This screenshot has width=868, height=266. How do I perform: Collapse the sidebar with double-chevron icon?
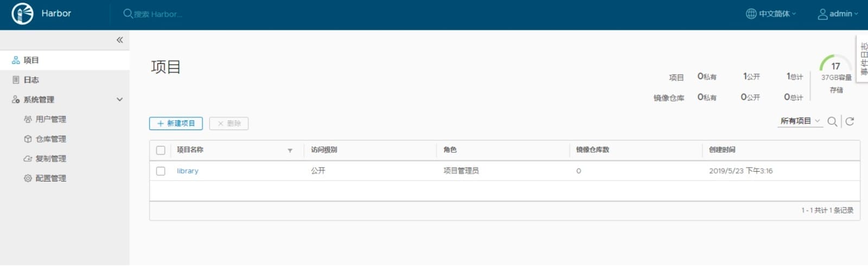(x=119, y=40)
